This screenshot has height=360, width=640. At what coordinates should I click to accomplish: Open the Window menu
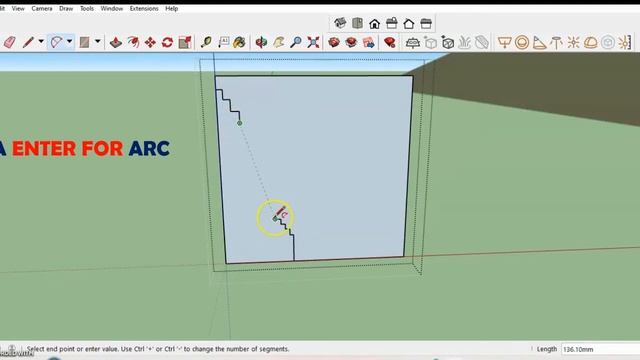pyautogui.click(x=111, y=9)
